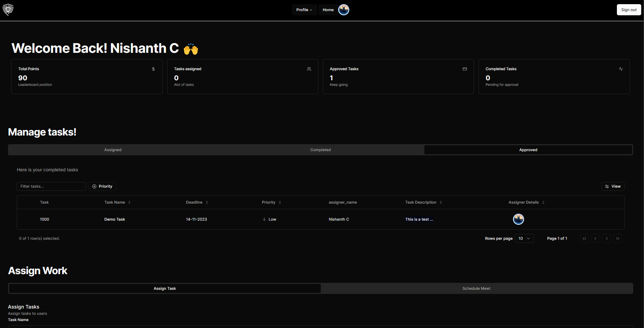Screen dimensions: 644x328
Task: Select the Approved tab
Action: [x=528, y=150]
